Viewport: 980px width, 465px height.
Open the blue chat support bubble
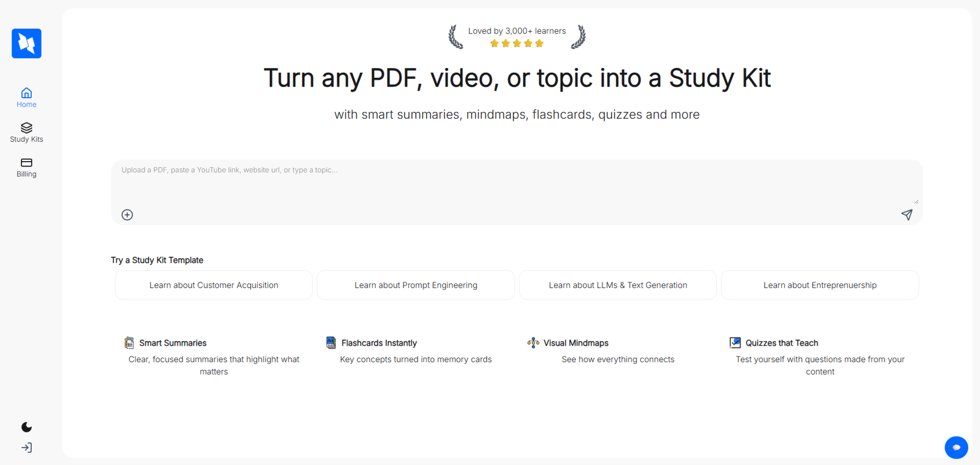point(956,447)
